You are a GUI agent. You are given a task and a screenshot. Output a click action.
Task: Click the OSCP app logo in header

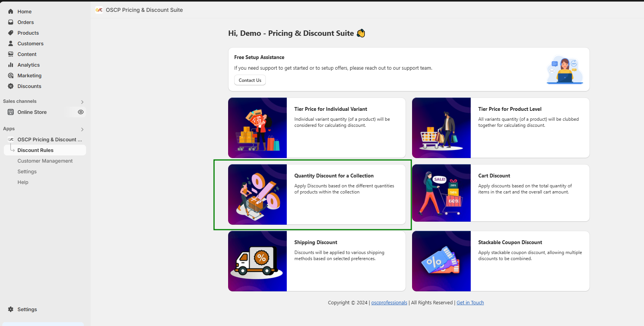(x=99, y=10)
